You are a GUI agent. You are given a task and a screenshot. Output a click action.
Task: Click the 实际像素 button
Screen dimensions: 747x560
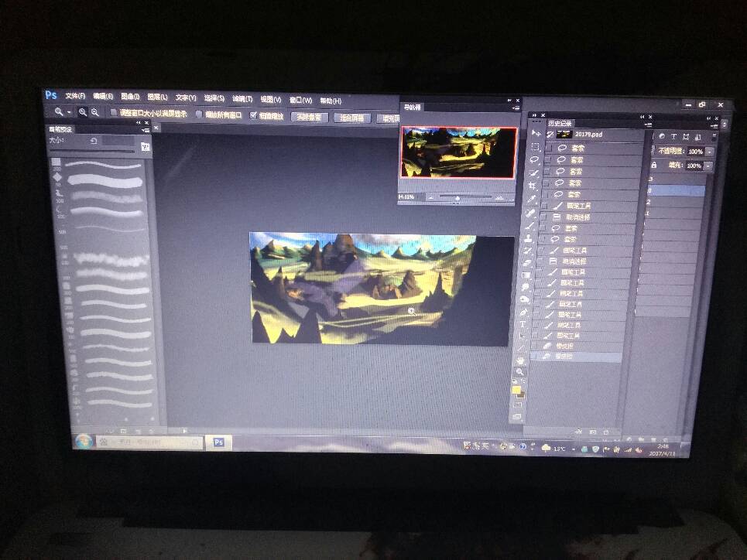309,117
